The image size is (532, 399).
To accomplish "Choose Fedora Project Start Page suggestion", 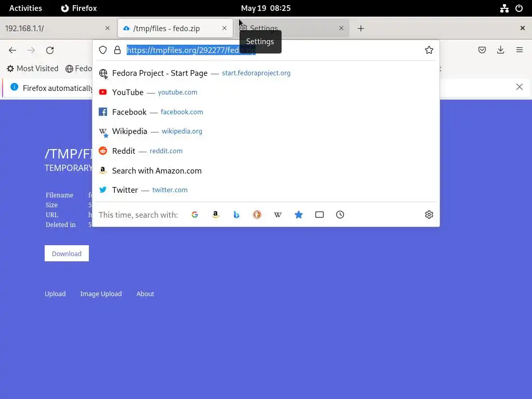I will point(265,73).
